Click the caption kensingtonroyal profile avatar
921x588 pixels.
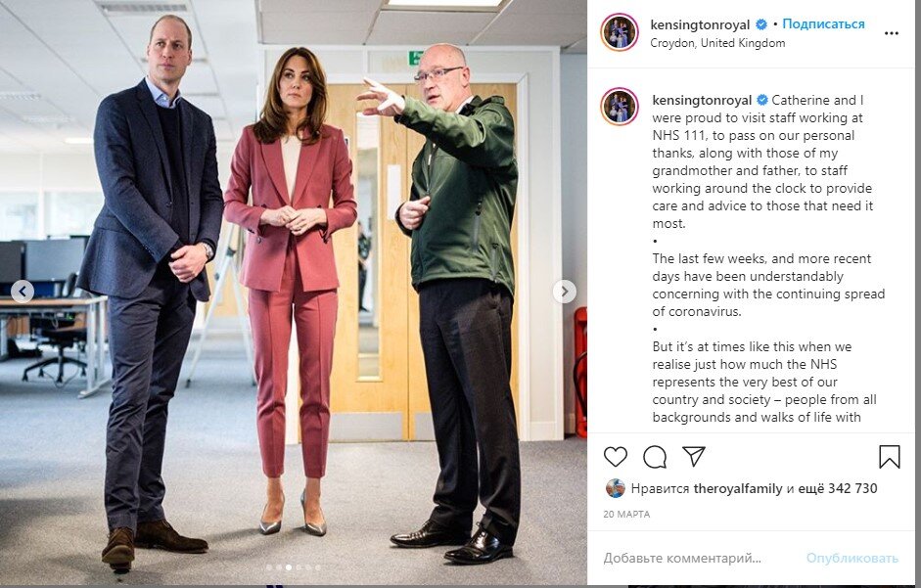(620, 107)
